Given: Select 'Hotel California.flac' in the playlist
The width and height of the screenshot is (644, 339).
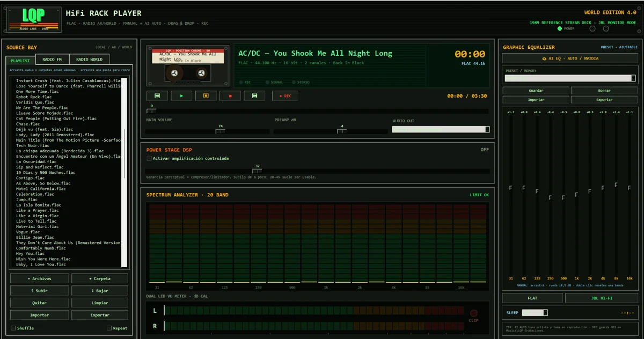Looking at the screenshot, I should click(41, 189).
